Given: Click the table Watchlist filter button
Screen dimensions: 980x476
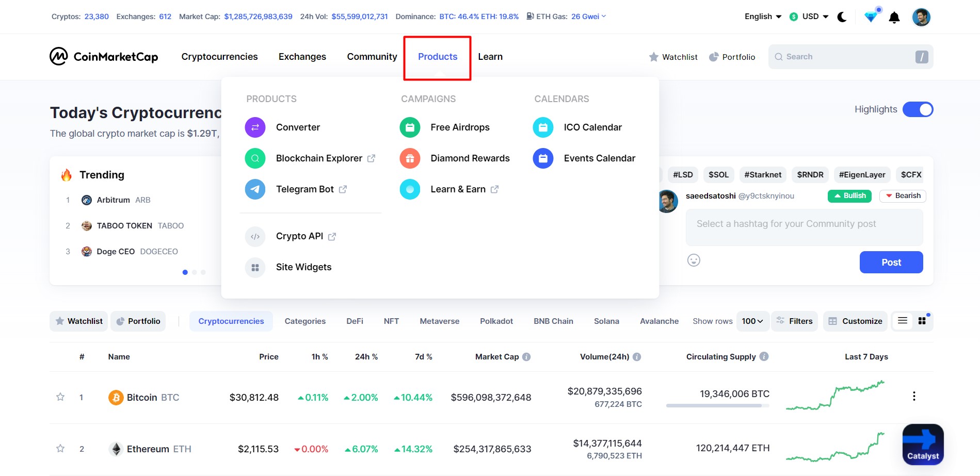Looking at the screenshot, I should [79, 321].
